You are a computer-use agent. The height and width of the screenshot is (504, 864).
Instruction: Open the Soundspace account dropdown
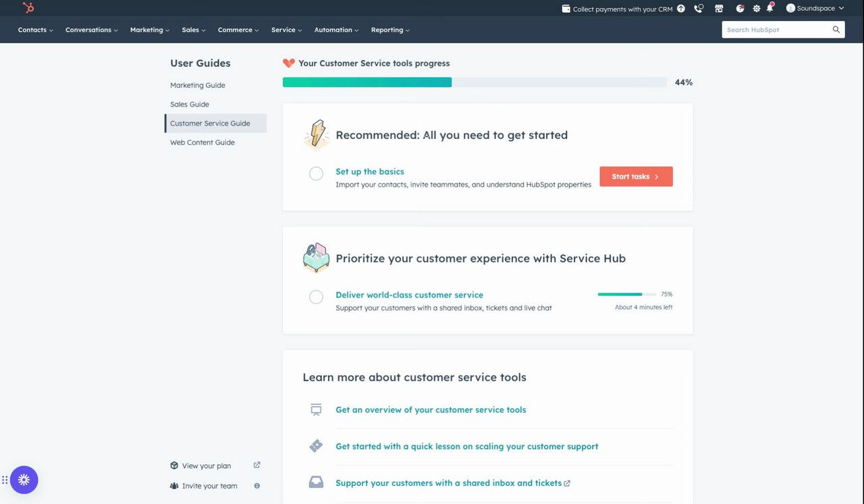point(815,9)
